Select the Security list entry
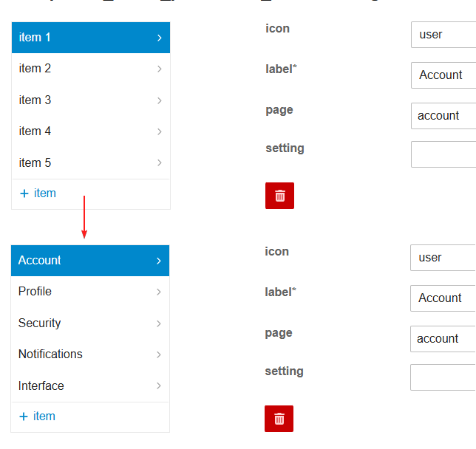The height and width of the screenshot is (449, 476). (90, 323)
